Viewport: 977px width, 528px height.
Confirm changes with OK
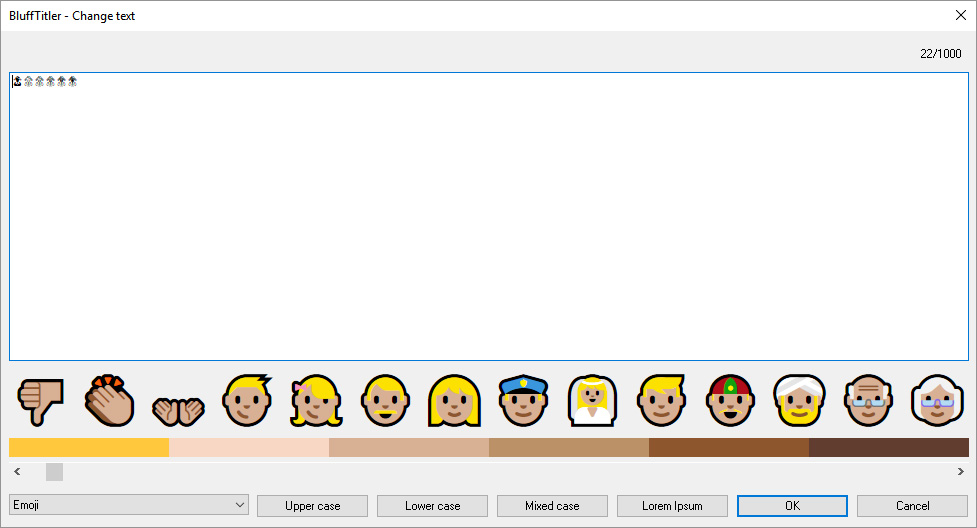pos(793,506)
